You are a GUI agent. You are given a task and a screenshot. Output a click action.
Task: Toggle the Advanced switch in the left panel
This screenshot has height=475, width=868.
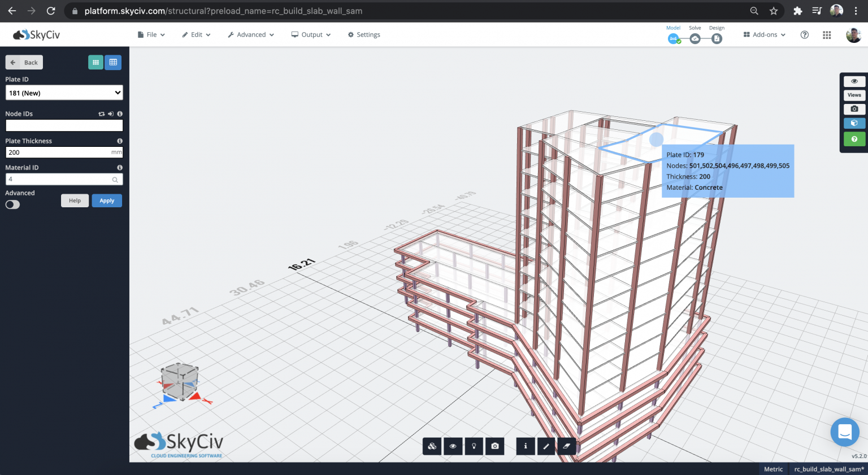click(12, 204)
